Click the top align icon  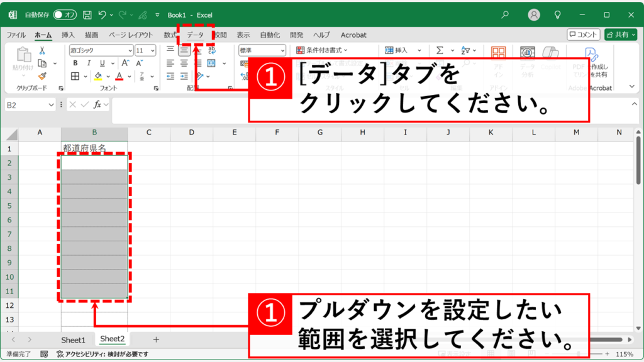tap(170, 50)
